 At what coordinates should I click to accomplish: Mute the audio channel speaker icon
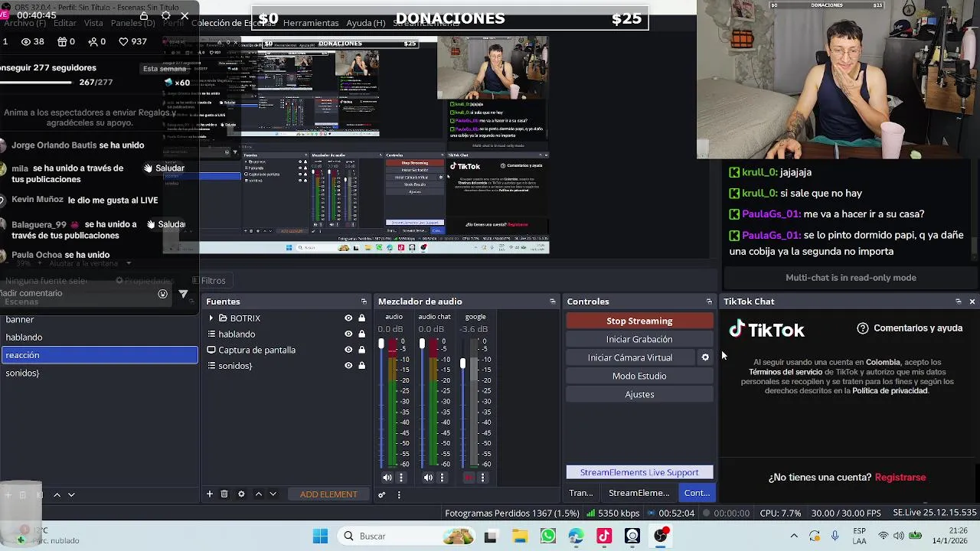387,478
